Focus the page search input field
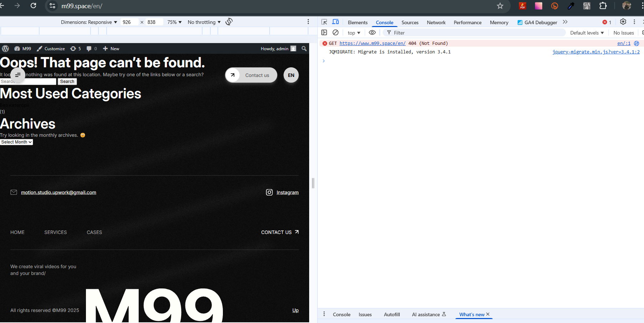Viewport: 644px width, 323px height. [x=28, y=82]
